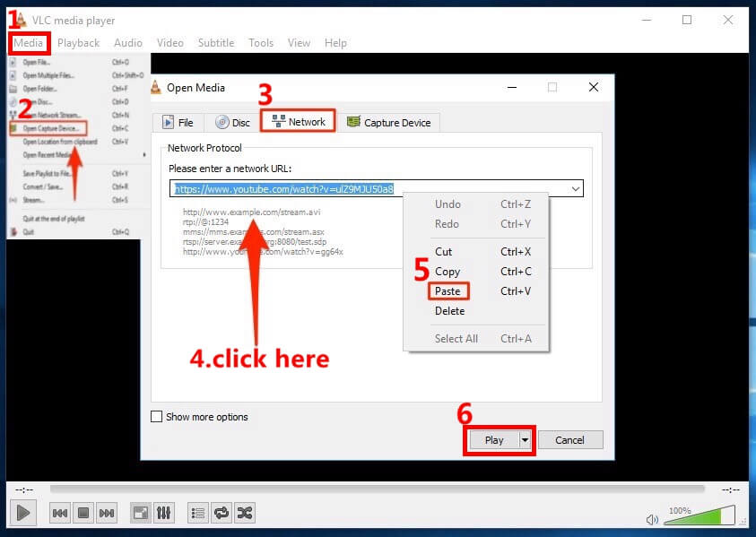The width and height of the screenshot is (756, 537).
Task: Open the network URL history dropdown arrow
Action: 575,188
